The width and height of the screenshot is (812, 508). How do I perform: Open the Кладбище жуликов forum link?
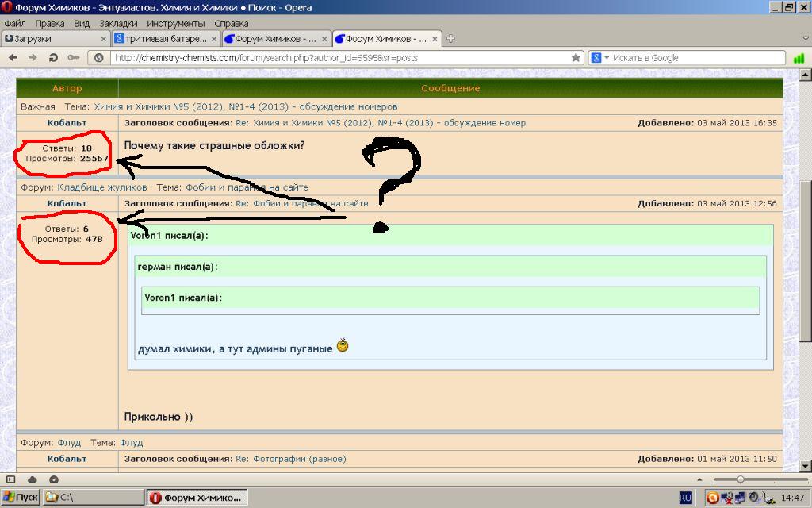pyautogui.click(x=102, y=187)
